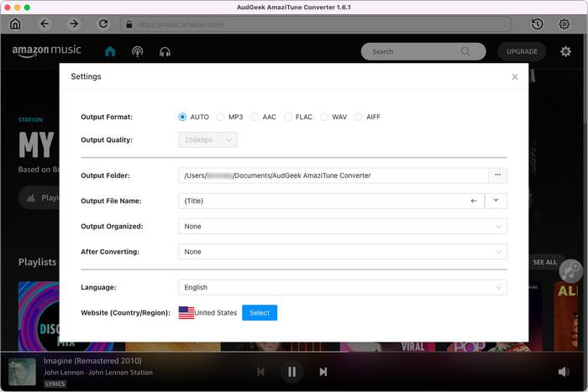Screen dimensions: 588x392
Task: Select the AUTO output format
Action: coord(182,117)
